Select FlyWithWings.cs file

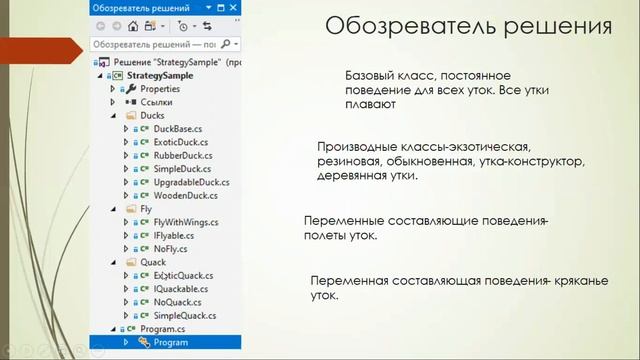186,222
